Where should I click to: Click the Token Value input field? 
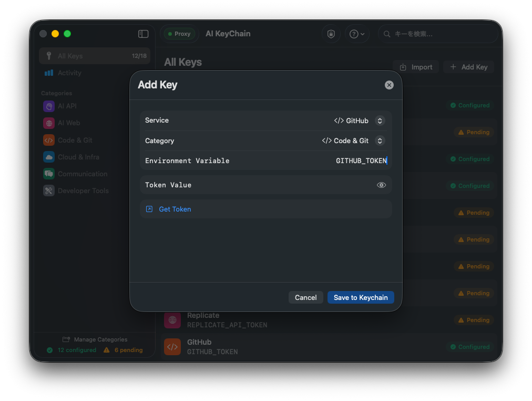[266, 185]
